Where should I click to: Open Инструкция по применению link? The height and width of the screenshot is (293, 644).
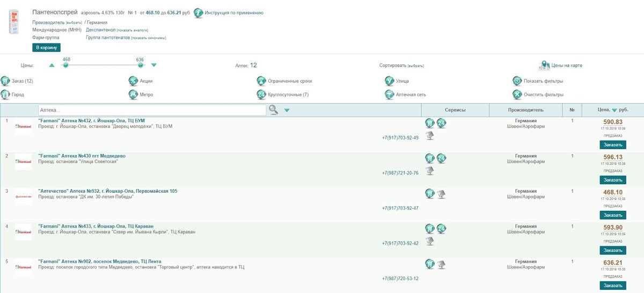[234, 12]
